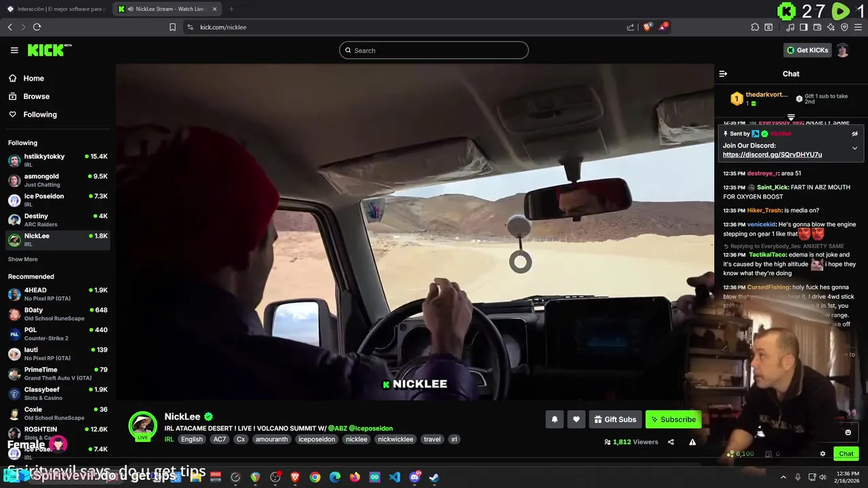Image resolution: width=868 pixels, height=488 pixels.
Task: Click the IRL category link
Action: click(x=169, y=439)
